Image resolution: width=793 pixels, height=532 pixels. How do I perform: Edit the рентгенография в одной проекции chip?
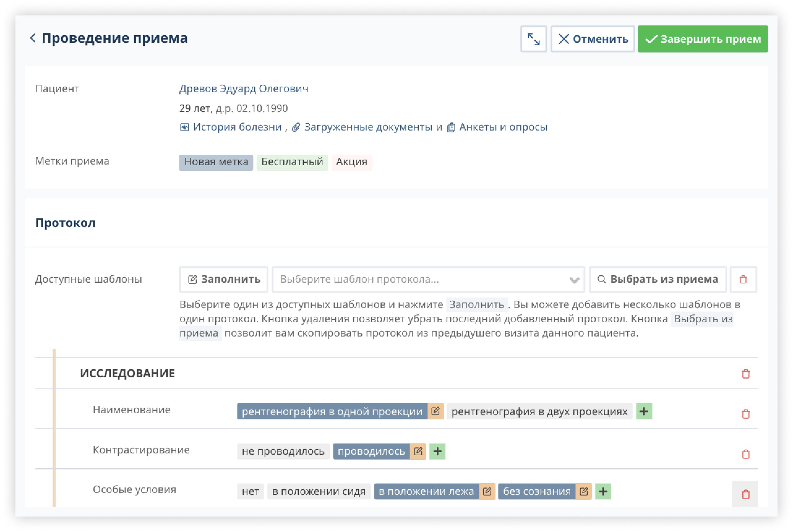pyautogui.click(x=435, y=411)
